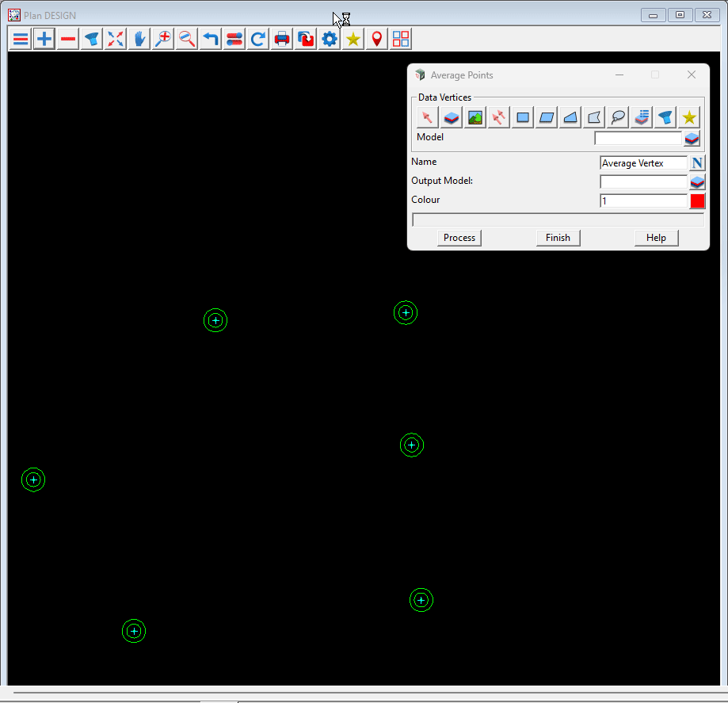This screenshot has height=703, width=728.
Task: Click the N button next to Name field
Action: [x=697, y=163]
